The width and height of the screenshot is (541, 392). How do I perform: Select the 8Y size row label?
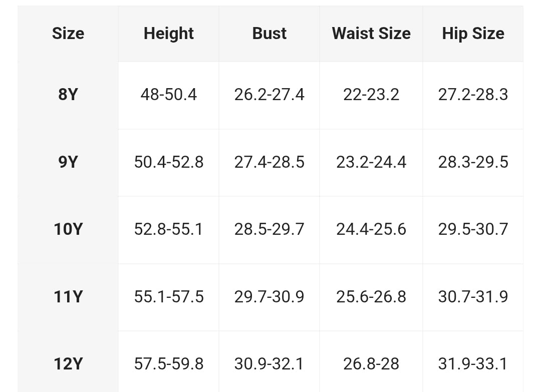[68, 95]
